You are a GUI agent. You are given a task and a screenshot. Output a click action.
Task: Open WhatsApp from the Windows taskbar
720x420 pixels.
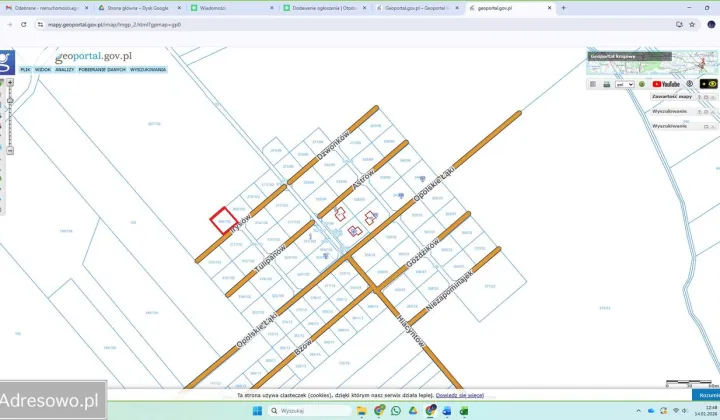point(396,410)
